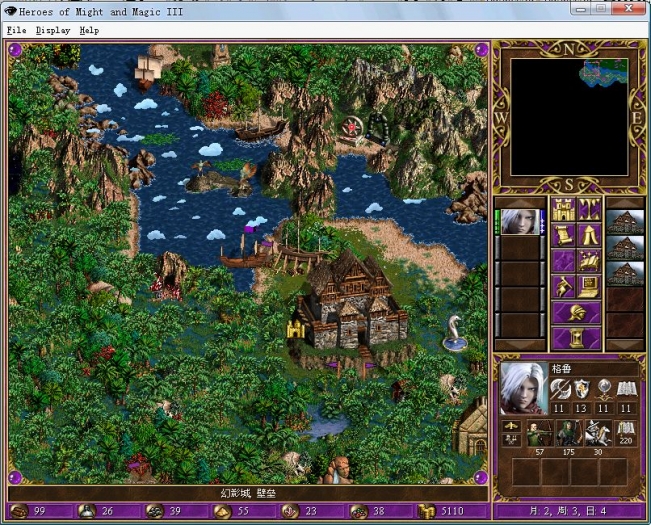Click the white serpent fountain statue
The width and height of the screenshot is (651, 525).
(455, 332)
